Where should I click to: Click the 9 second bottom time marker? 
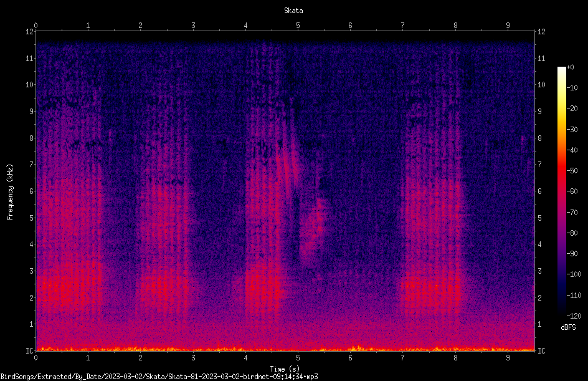click(508, 358)
